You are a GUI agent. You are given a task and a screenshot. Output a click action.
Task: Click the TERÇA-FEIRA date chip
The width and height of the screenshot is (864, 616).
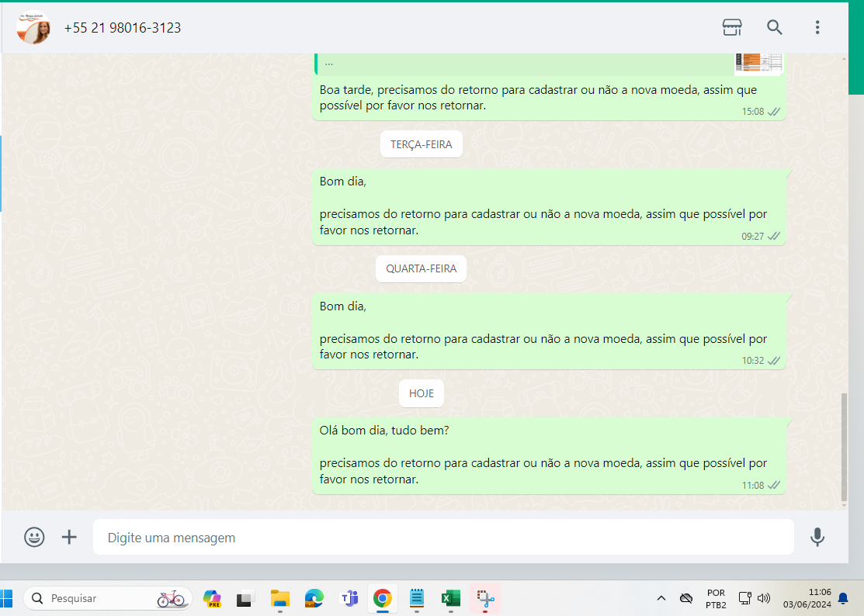click(421, 144)
